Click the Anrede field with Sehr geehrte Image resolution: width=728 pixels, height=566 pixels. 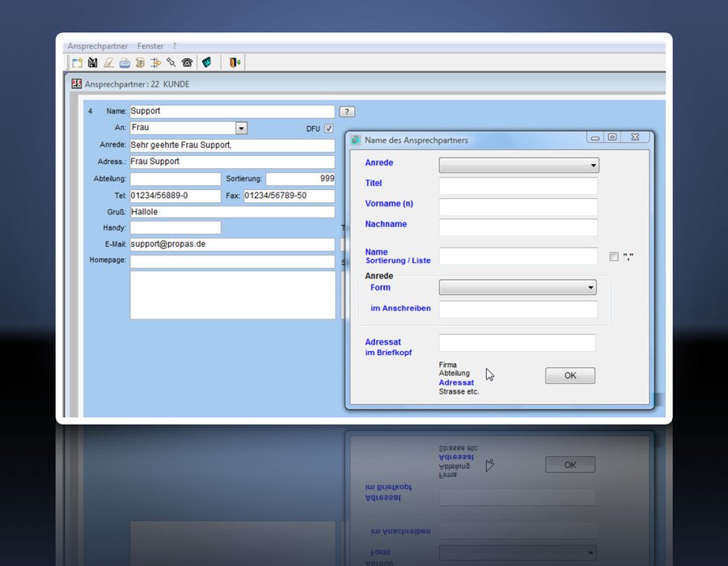pyautogui.click(x=232, y=146)
